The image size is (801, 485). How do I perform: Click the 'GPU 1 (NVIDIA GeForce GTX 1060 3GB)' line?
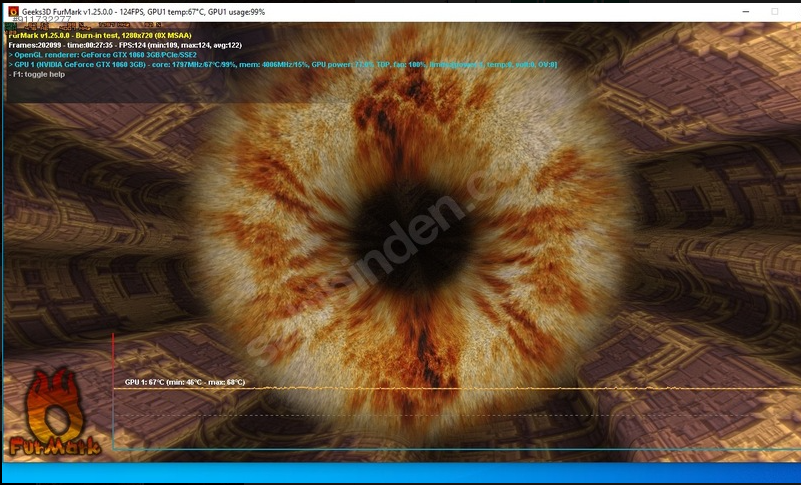(x=282, y=65)
